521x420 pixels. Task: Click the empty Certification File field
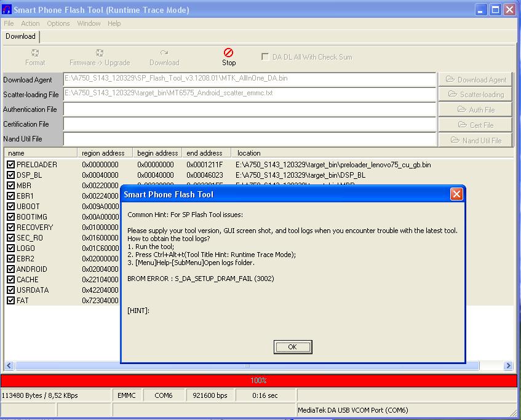click(250, 124)
